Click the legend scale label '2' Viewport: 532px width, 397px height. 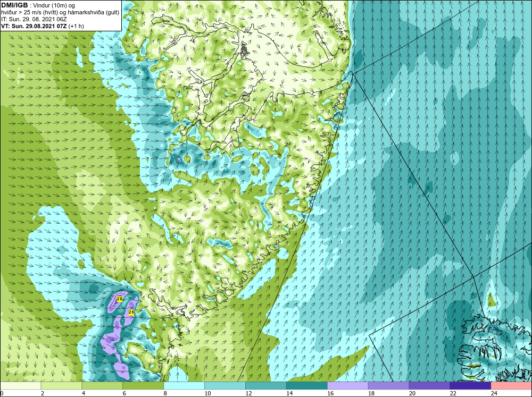click(x=43, y=393)
